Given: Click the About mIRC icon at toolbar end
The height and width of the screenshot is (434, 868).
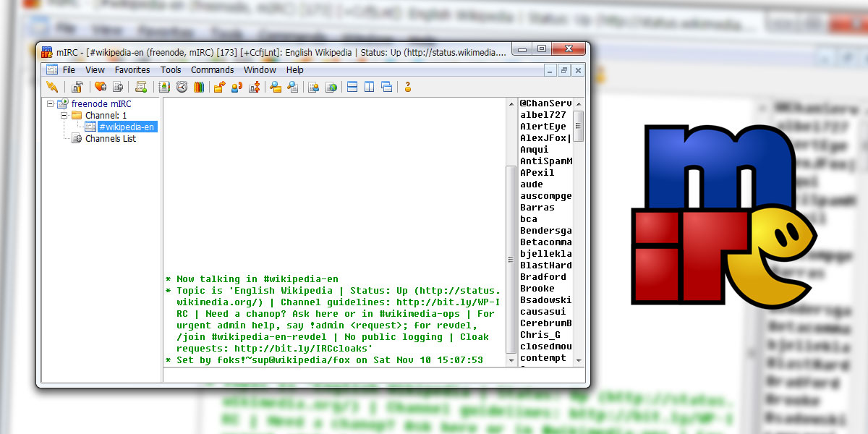Looking at the screenshot, I should point(408,87).
